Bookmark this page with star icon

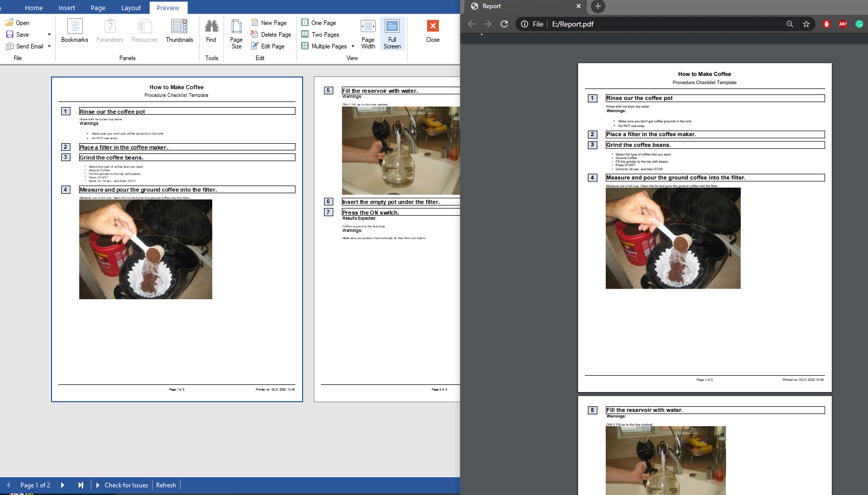tap(806, 24)
